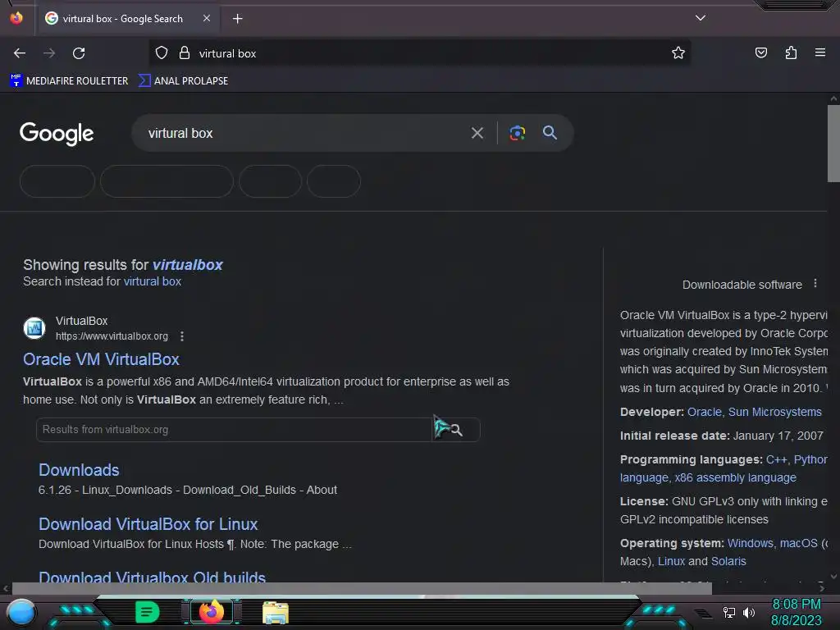Click the scroll up arrow of vertical scrollbar
The image size is (840, 630).
coord(833,98)
